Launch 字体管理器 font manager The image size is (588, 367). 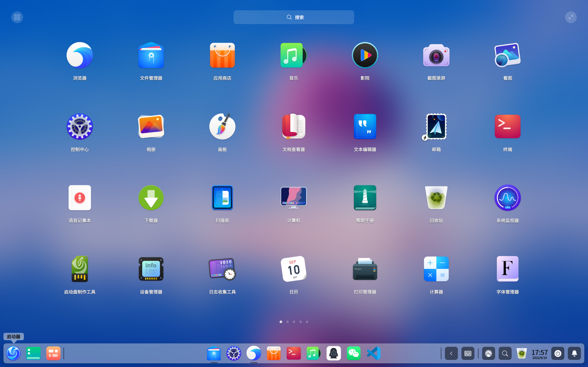tap(507, 269)
